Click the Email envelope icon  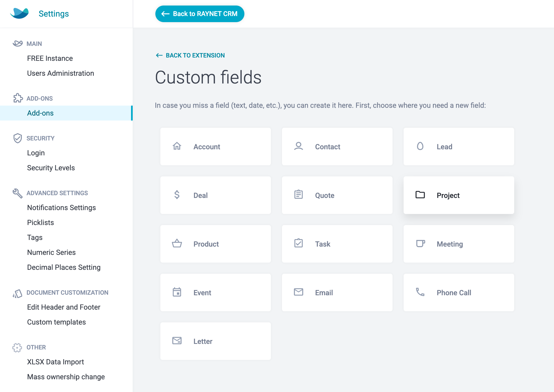[x=299, y=292]
